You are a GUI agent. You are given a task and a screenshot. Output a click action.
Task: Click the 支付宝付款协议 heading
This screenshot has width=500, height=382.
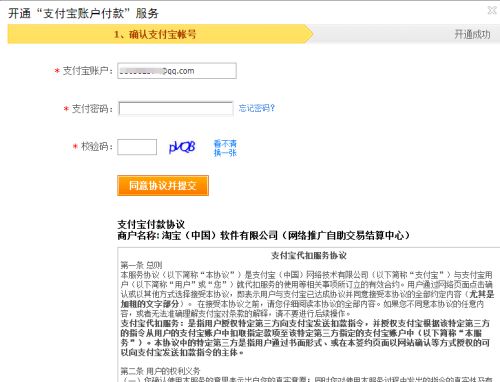151,224
